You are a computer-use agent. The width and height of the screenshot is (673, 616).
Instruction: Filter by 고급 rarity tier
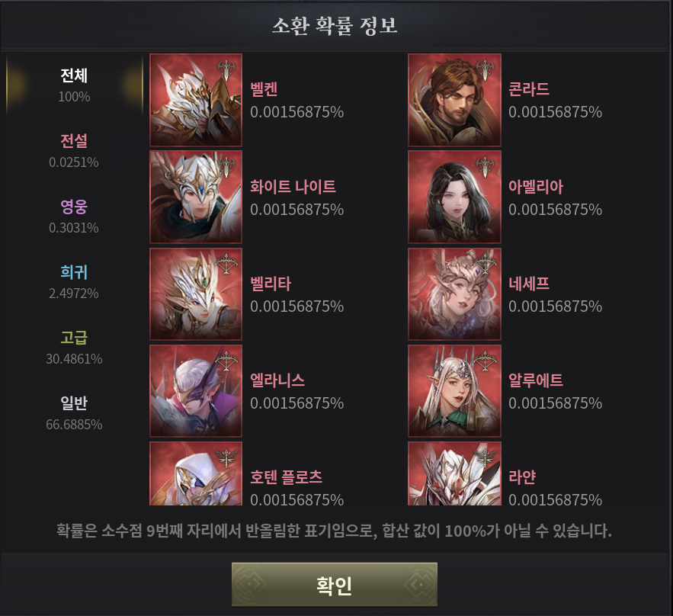(74, 348)
